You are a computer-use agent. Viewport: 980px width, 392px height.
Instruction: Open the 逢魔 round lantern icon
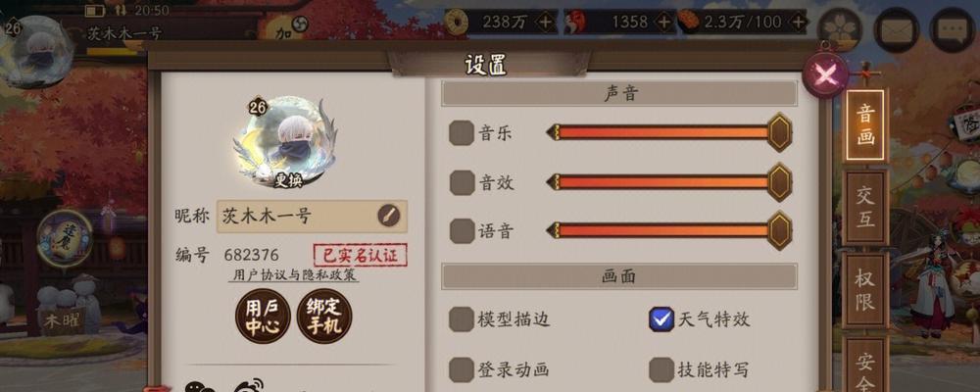pyautogui.click(x=65, y=237)
